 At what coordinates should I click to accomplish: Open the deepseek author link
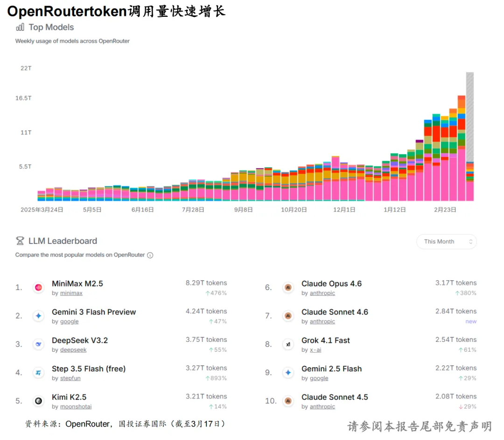click(x=73, y=350)
